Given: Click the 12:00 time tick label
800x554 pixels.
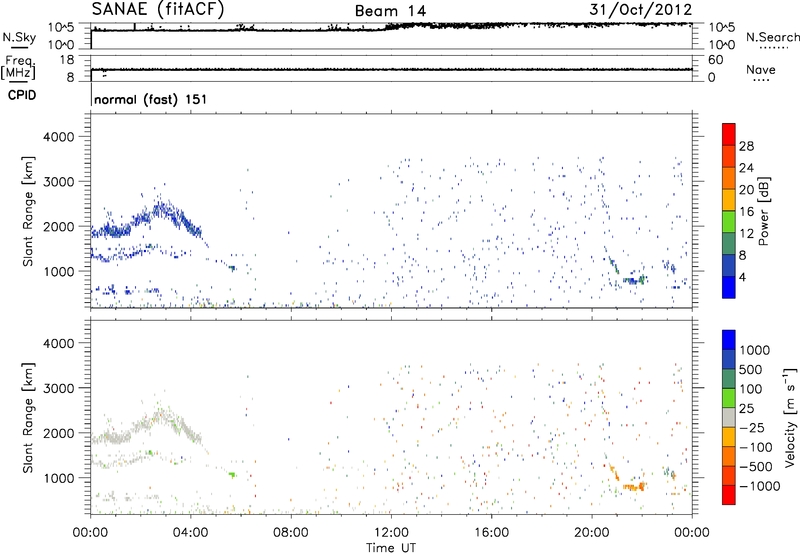Looking at the screenshot, I should [x=391, y=533].
